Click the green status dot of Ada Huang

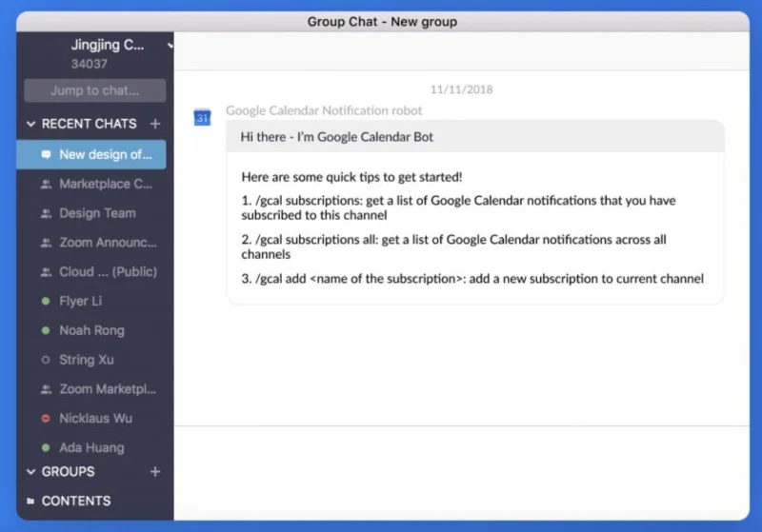click(x=46, y=447)
